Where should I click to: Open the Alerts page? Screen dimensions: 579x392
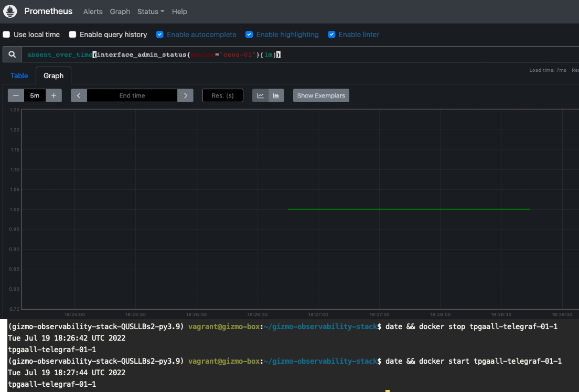click(93, 12)
